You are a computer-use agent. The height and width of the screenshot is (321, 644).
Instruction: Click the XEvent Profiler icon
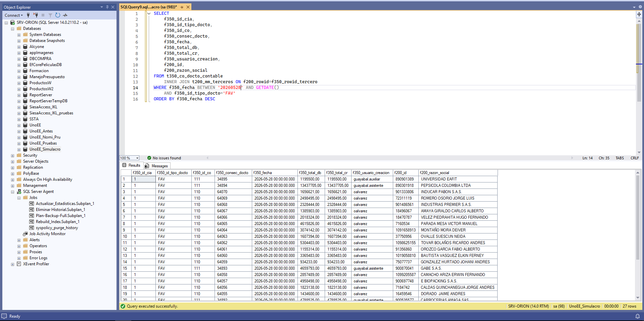point(19,264)
